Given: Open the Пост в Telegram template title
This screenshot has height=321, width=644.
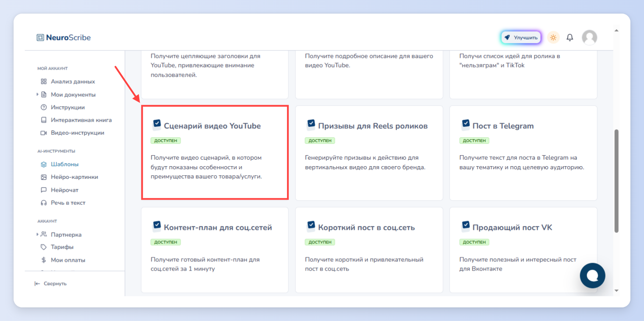Looking at the screenshot, I should click(x=503, y=126).
